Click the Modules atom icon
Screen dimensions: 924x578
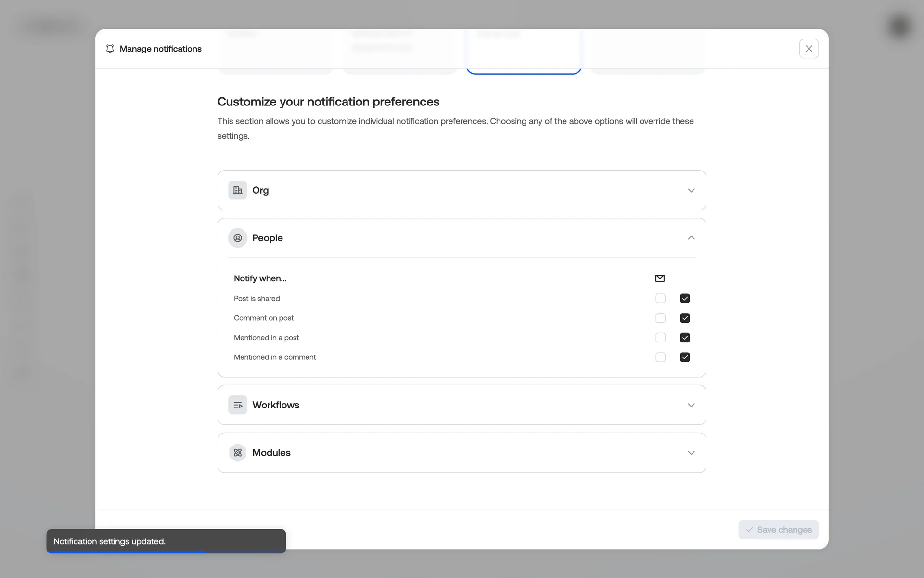(237, 453)
